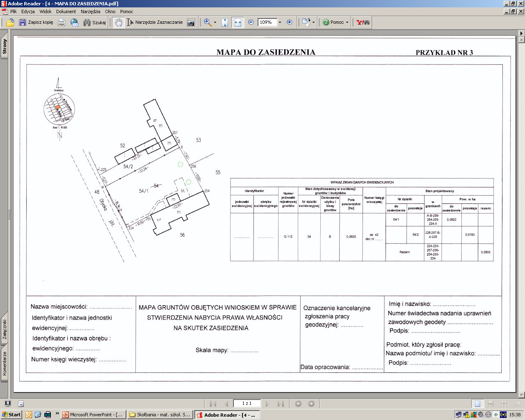The image size is (525, 420).
Task: Click the page size icon in status bar
Action: coord(21,404)
